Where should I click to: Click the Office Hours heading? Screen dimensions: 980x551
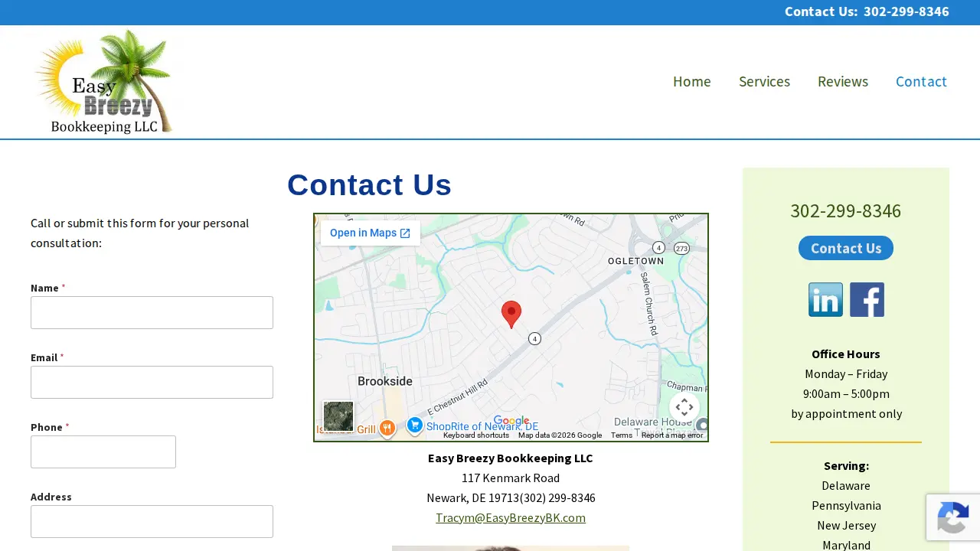pyautogui.click(x=846, y=354)
